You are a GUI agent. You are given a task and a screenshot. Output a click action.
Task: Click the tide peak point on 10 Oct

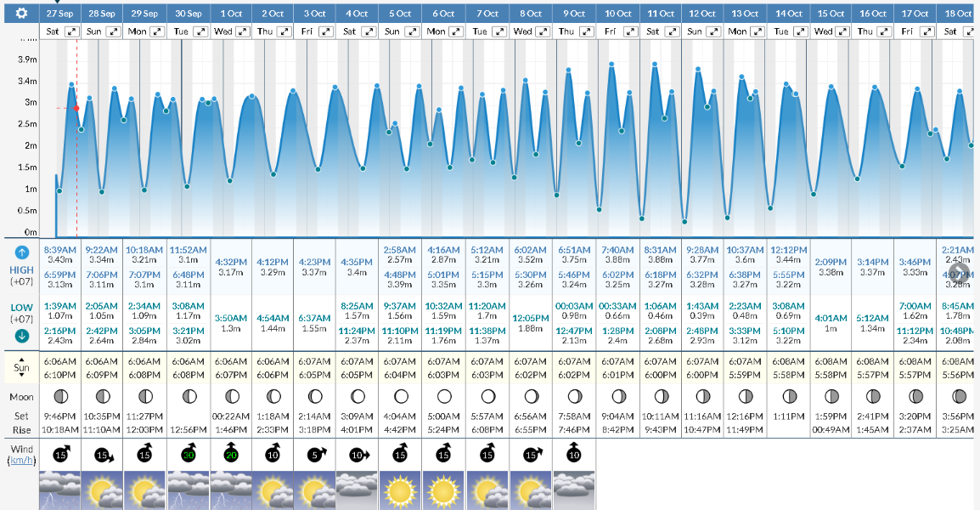[611, 65]
